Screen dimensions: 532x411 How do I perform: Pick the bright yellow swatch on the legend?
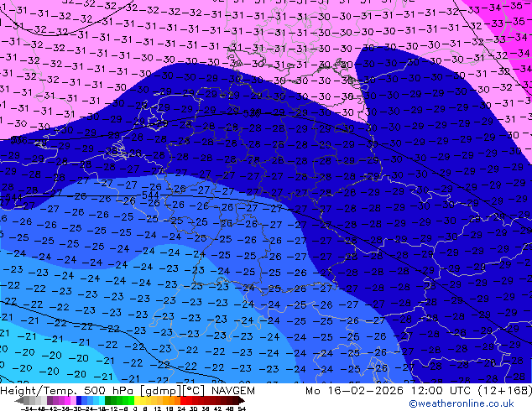point(137,401)
